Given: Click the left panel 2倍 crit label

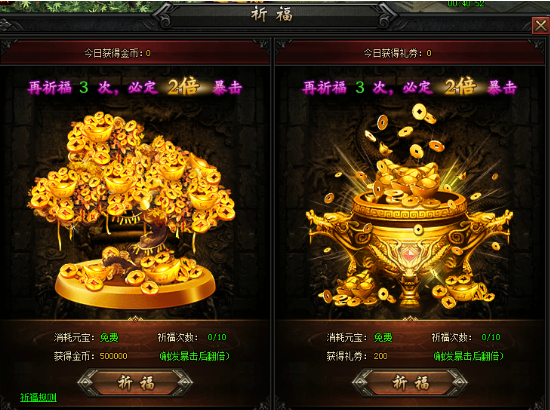Looking at the screenshot, I should coord(183,87).
